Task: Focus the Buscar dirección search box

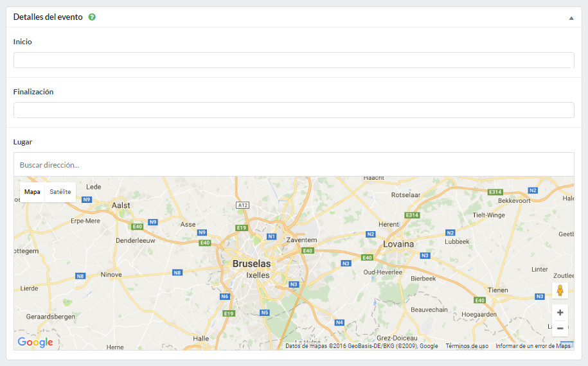Action: (x=294, y=165)
